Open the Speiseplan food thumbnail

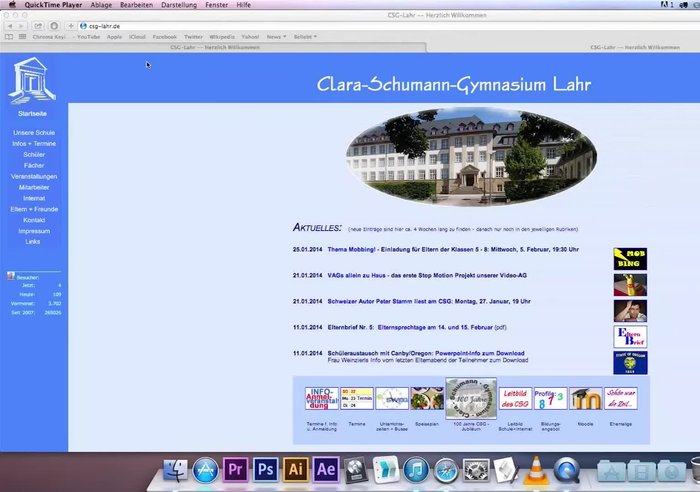[426, 399]
